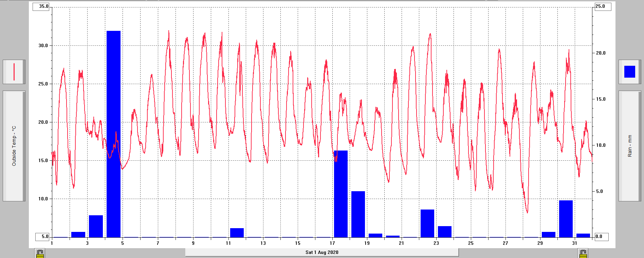Click the red line style swatch
The width and height of the screenshot is (644, 258).
[x=14, y=72]
